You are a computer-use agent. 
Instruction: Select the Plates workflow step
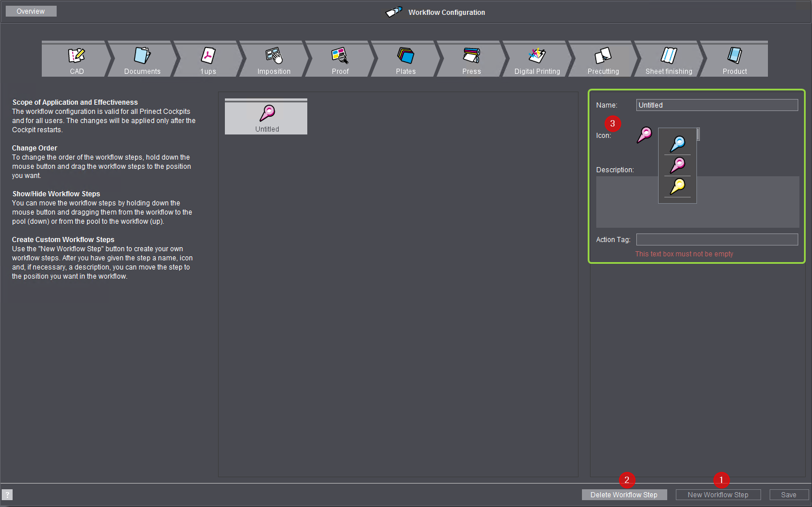[x=406, y=59]
